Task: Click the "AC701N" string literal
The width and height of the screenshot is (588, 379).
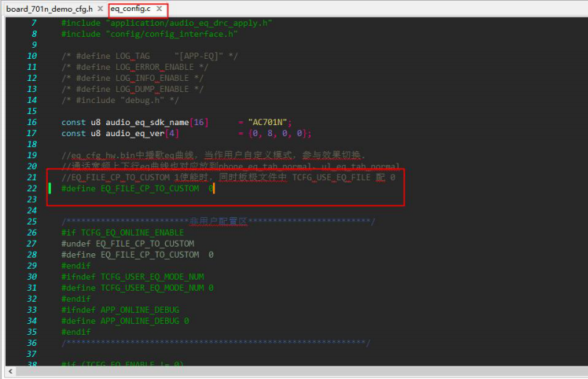Action: pos(267,122)
